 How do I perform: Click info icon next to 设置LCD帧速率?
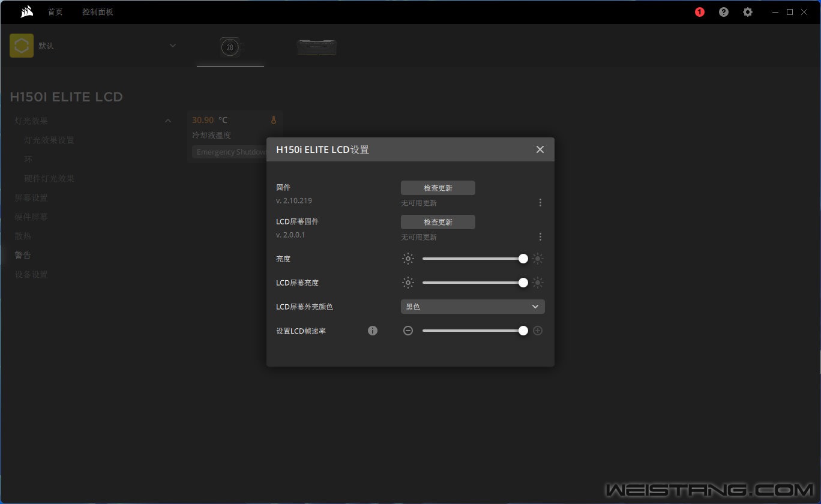click(x=373, y=331)
